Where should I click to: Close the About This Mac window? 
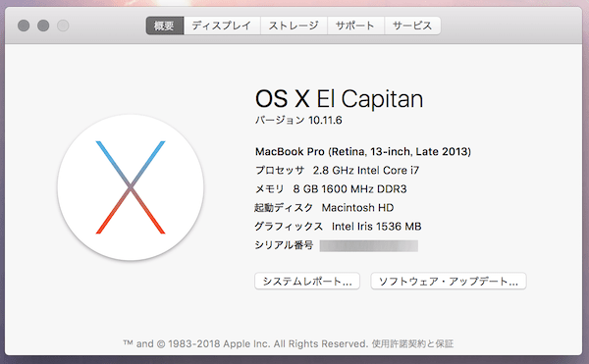(x=24, y=26)
